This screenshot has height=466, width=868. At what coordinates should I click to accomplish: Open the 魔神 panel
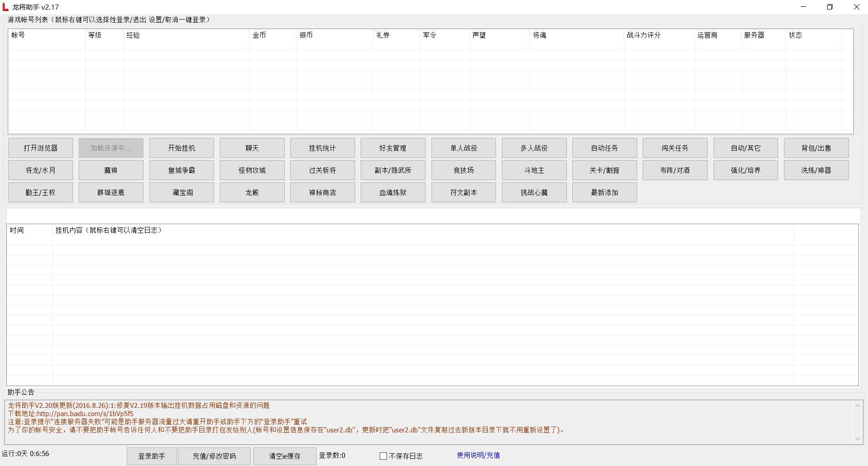coord(111,170)
